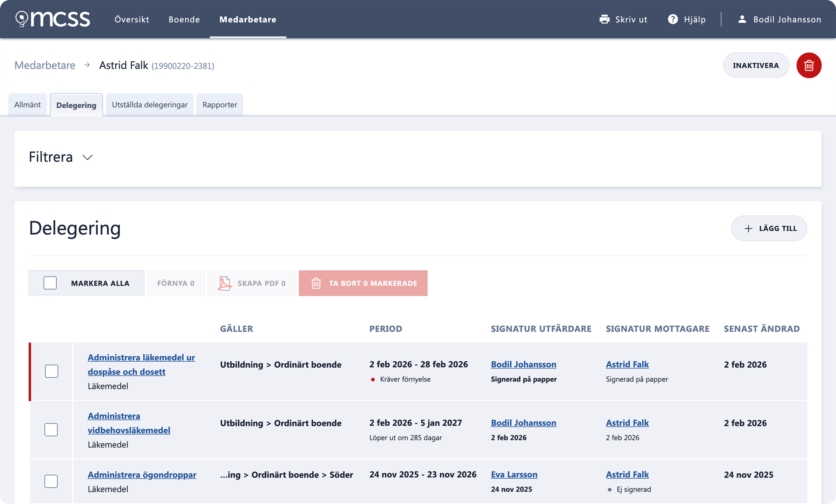
Task: Open Medarbetare in the top navigation
Action: click(x=248, y=19)
